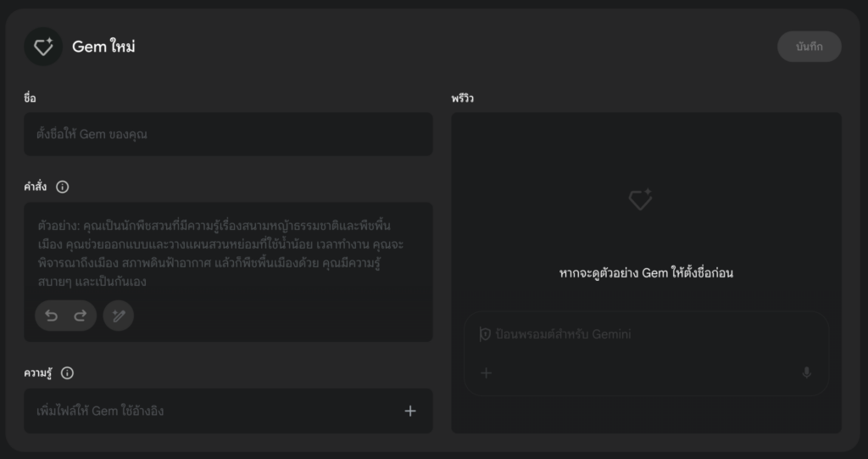The image size is (868, 459).
Task: Add a knowledge file with the plus icon
Action: (x=410, y=411)
